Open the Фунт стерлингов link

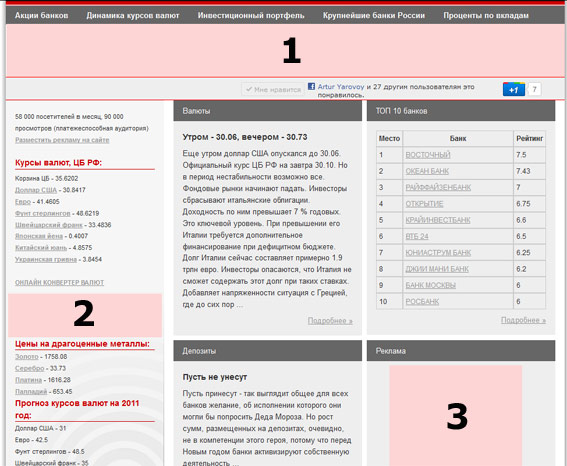[x=43, y=213]
